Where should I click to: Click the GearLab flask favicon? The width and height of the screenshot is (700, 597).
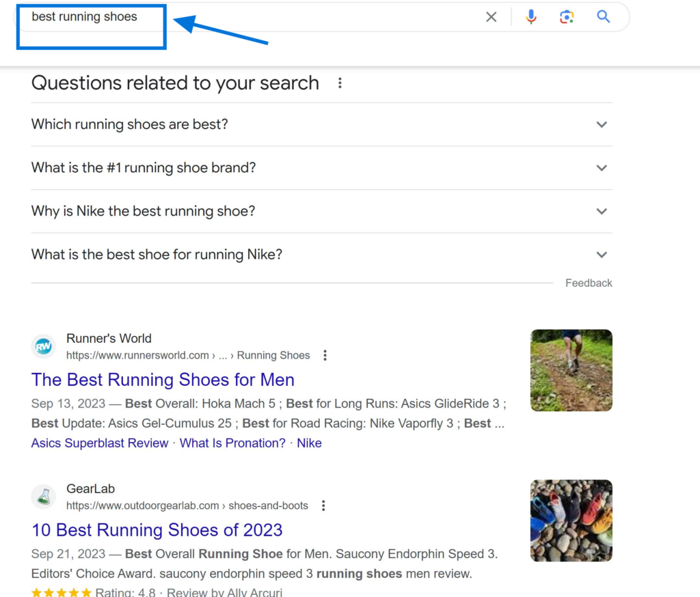(43, 497)
